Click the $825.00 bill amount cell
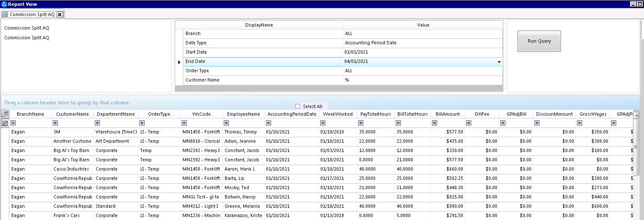This screenshot has width=644, height=220. (448, 197)
